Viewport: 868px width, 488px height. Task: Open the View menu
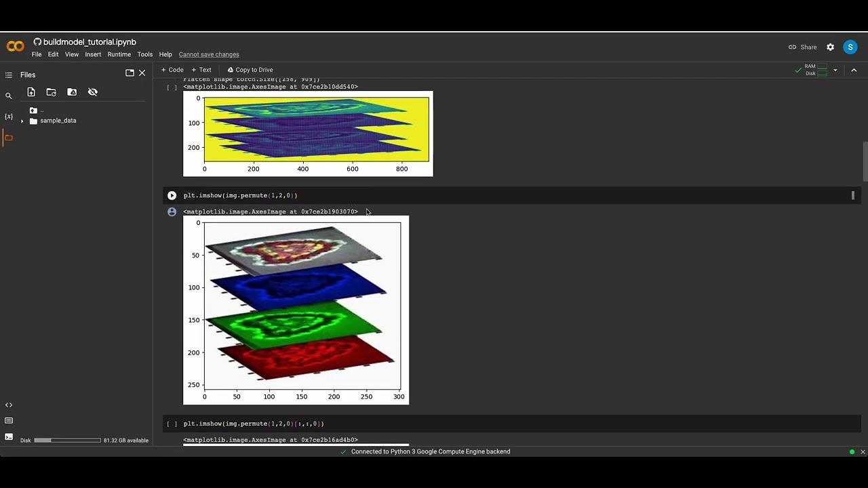pos(72,54)
